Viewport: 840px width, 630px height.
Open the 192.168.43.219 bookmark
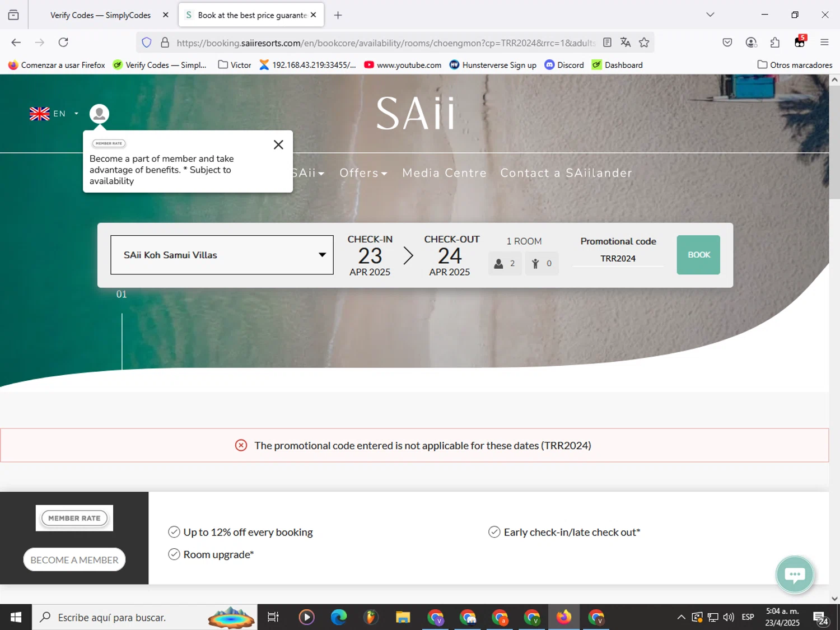click(x=307, y=65)
